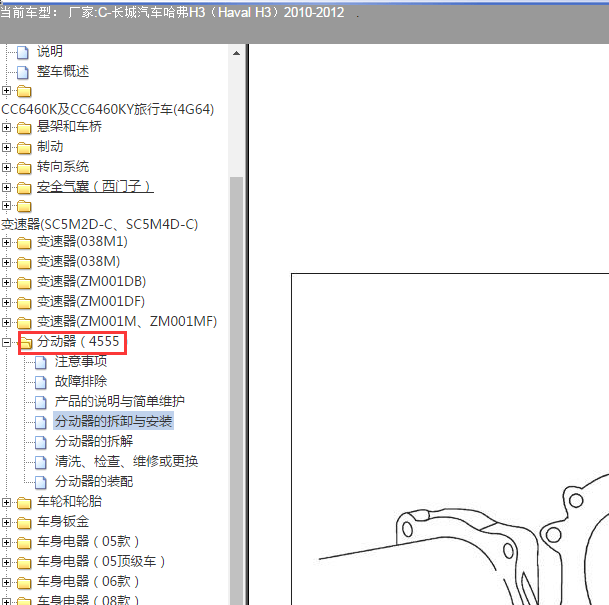
Task: Click the 注意事项 page icon
Action: tap(40, 363)
